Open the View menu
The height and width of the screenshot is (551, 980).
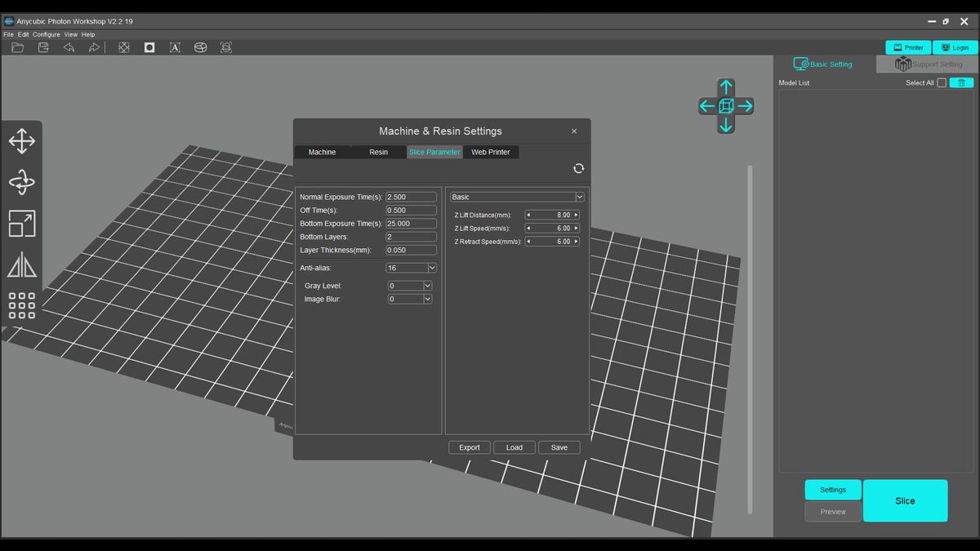click(71, 34)
